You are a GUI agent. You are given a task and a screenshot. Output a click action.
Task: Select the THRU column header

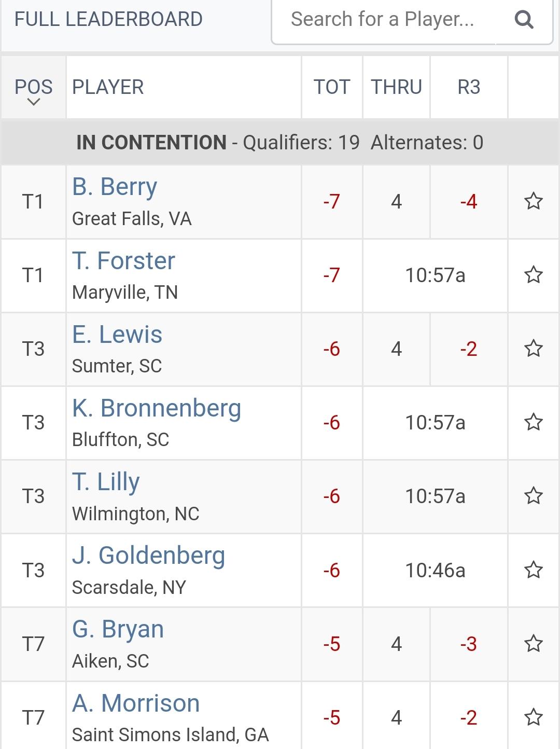click(397, 87)
